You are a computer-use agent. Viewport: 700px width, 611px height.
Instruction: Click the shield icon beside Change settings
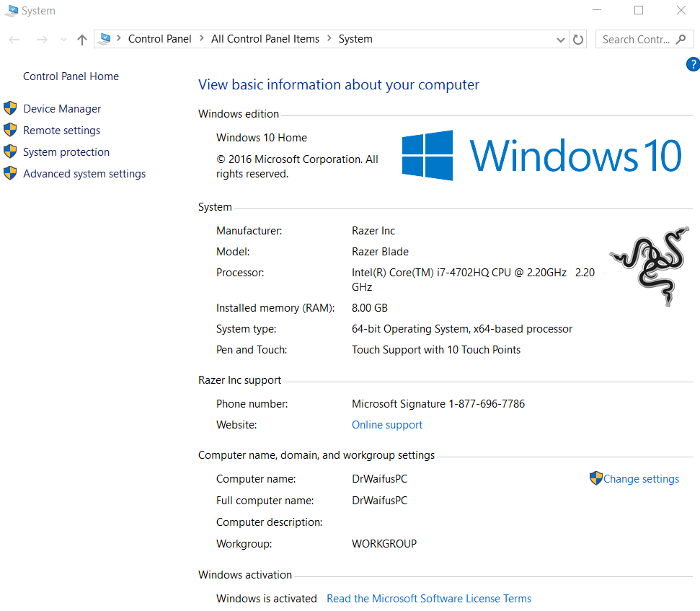(x=596, y=478)
